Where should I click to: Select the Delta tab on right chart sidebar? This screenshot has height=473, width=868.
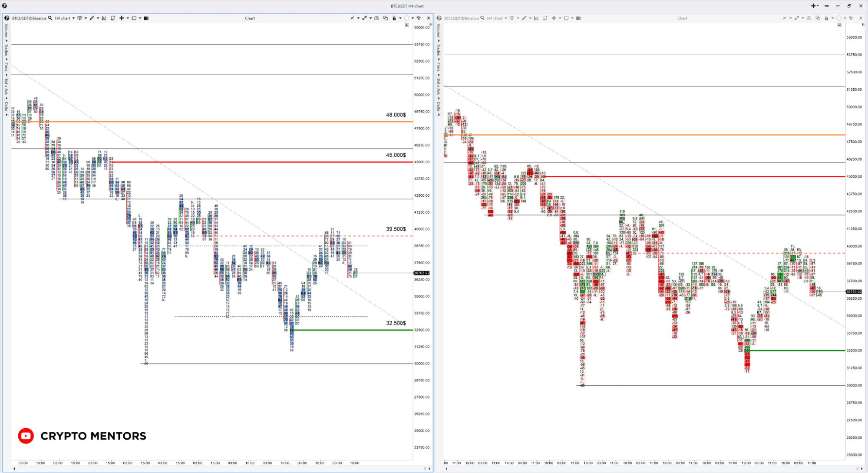(x=439, y=106)
